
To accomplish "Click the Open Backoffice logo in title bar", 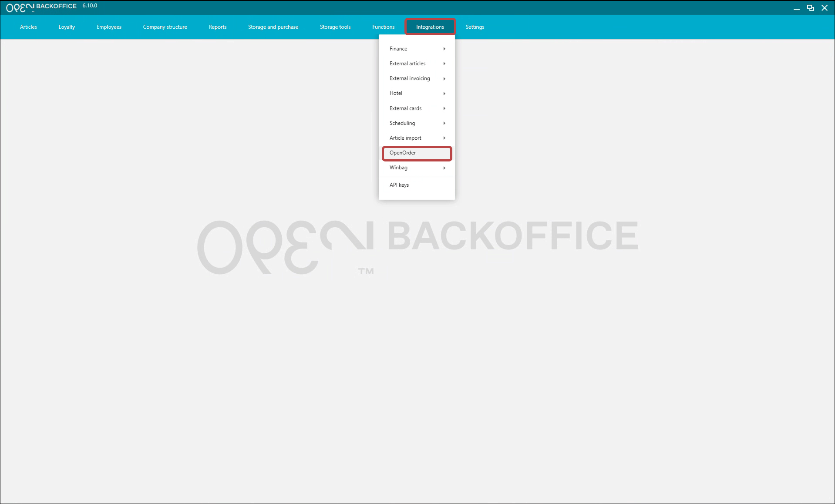I will click(x=41, y=7).
